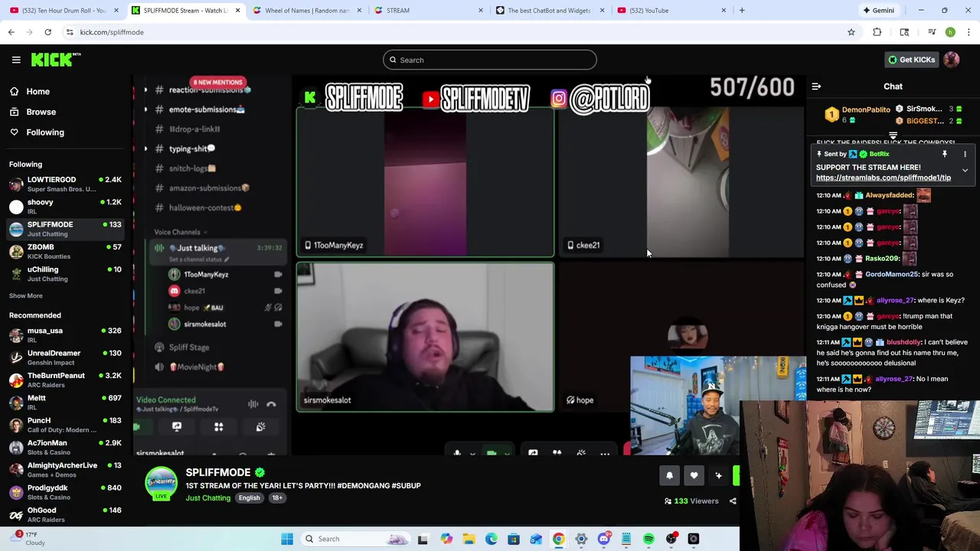This screenshot has height=551, width=980.
Task: Open AlmightyArcherLive recommended channel
Action: (x=65, y=470)
